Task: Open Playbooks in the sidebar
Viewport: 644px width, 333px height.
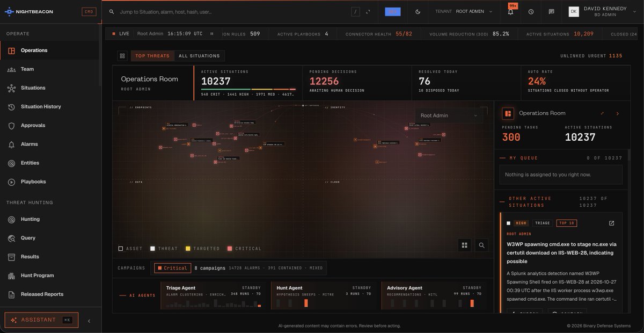Action: pos(50,182)
